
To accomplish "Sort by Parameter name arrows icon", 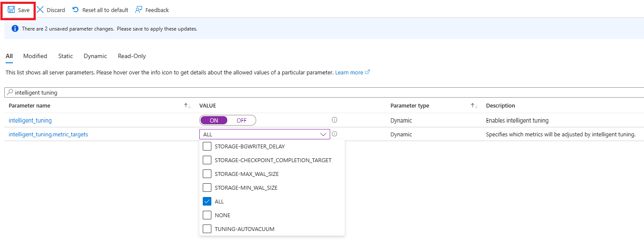I will (187, 106).
